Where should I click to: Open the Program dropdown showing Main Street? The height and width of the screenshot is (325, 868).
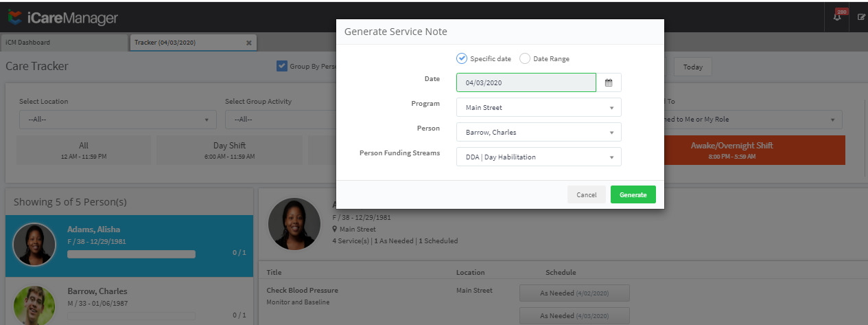(539, 107)
